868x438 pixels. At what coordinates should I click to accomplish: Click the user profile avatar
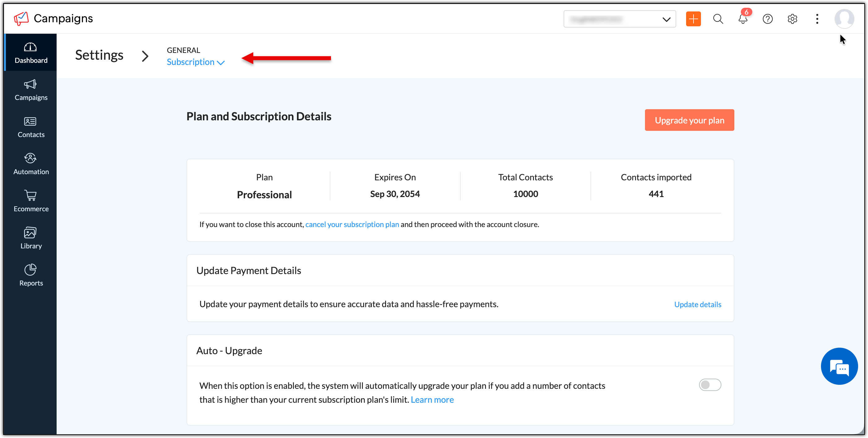[x=844, y=19]
